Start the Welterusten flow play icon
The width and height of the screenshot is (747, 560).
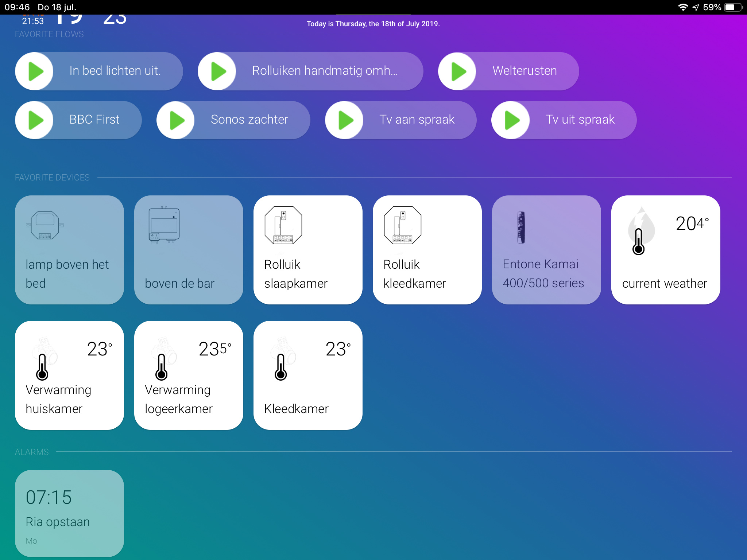tap(457, 71)
